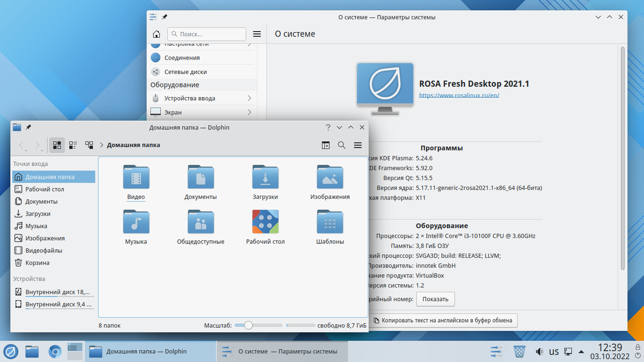Open Соединения in System Settings sidebar
Image resolution: width=644 pixels, height=362 pixels.
pyautogui.click(x=202, y=57)
